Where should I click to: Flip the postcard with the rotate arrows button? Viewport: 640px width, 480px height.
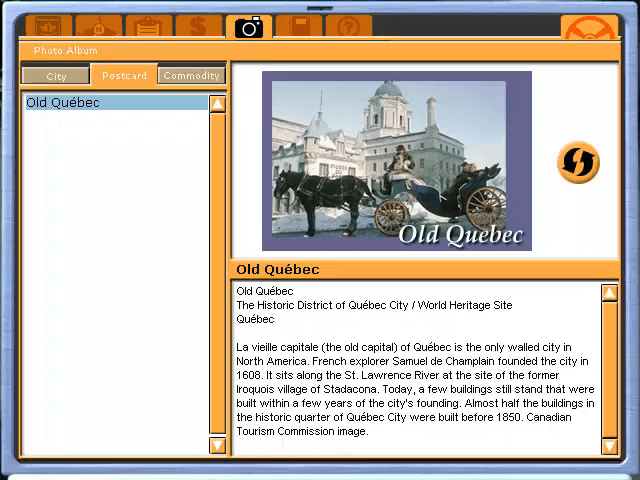click(578, 162)
